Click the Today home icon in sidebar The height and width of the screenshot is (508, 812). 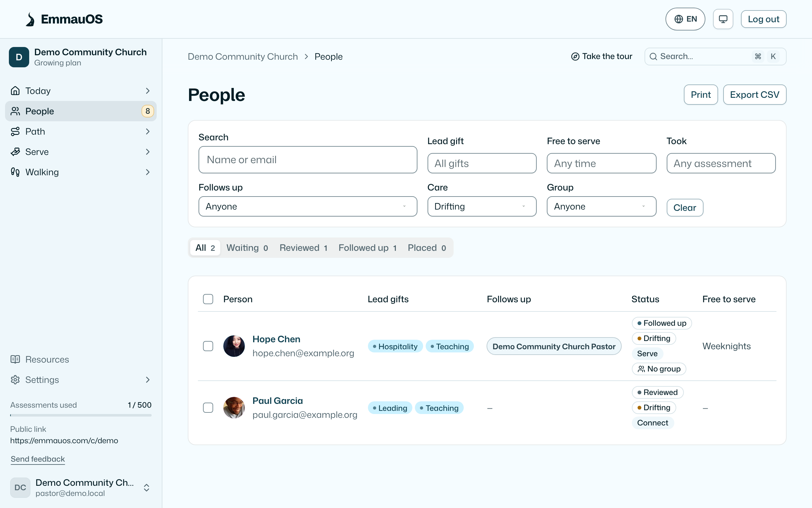tap(15, 91)
